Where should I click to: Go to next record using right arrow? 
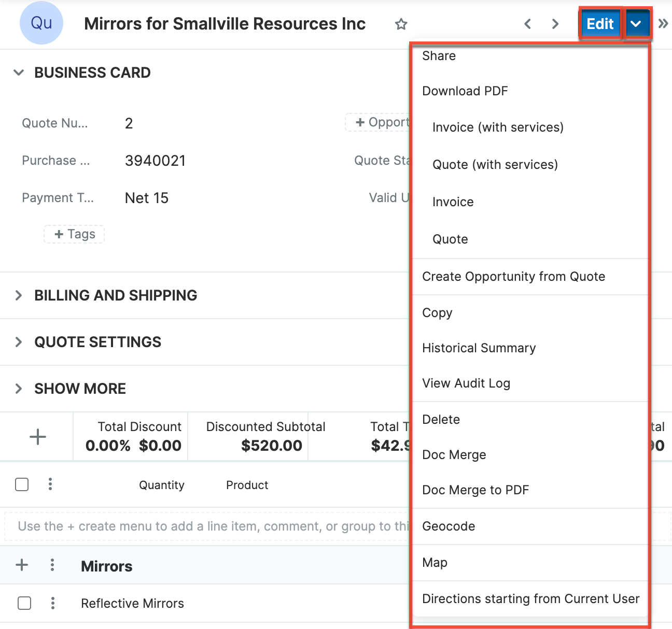[x=555, y=24]
